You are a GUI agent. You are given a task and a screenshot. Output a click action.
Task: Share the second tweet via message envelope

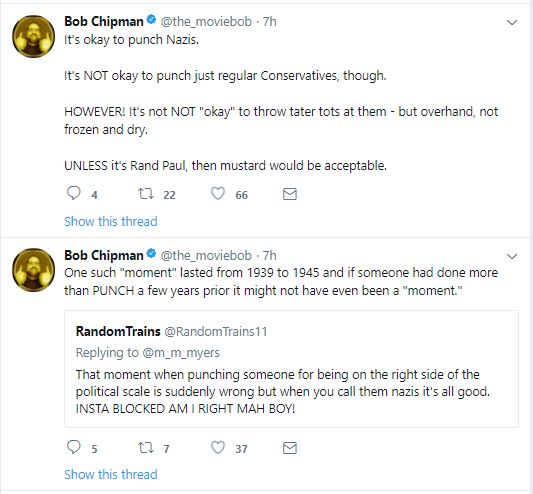coord(290,448)
